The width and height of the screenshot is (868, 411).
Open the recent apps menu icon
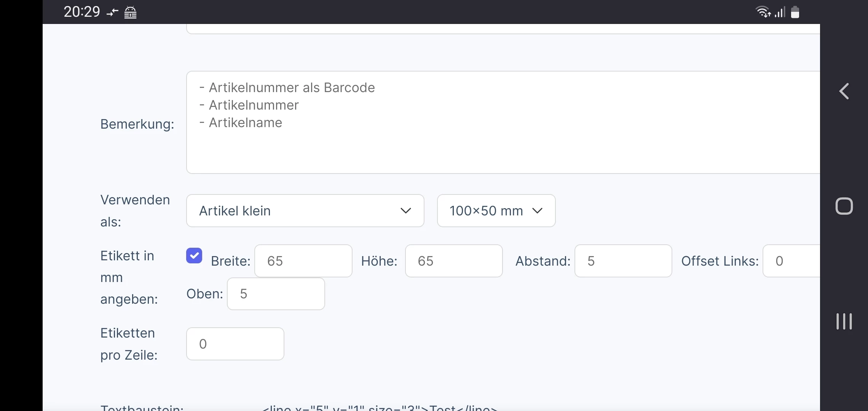(x=844, y=322)
